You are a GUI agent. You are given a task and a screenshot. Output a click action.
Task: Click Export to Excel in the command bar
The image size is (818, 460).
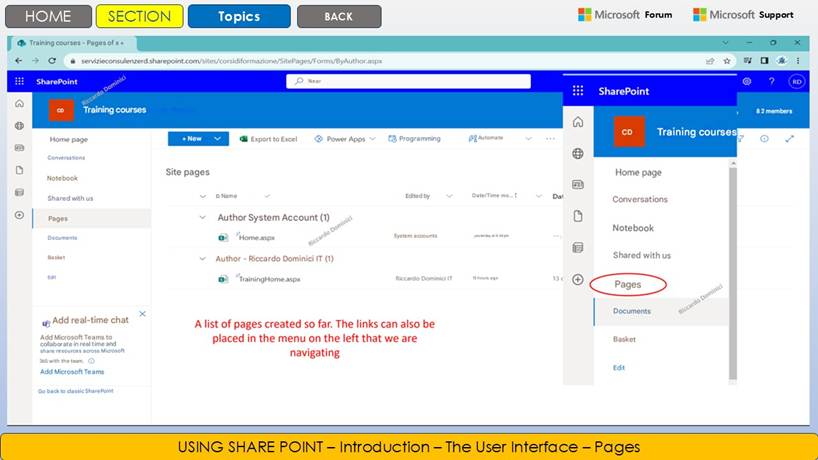[268, 139]
